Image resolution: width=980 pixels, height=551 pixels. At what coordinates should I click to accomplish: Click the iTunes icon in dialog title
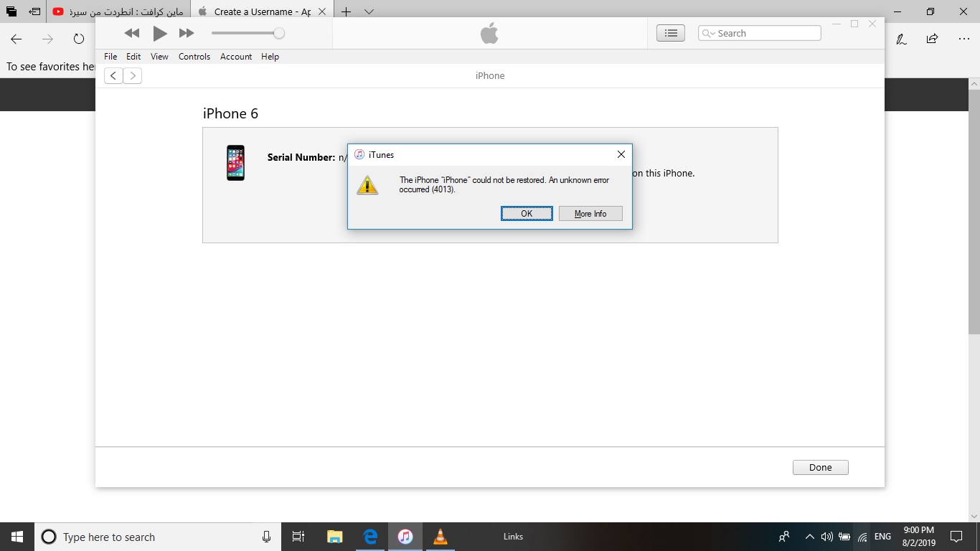tap(359, 154)
